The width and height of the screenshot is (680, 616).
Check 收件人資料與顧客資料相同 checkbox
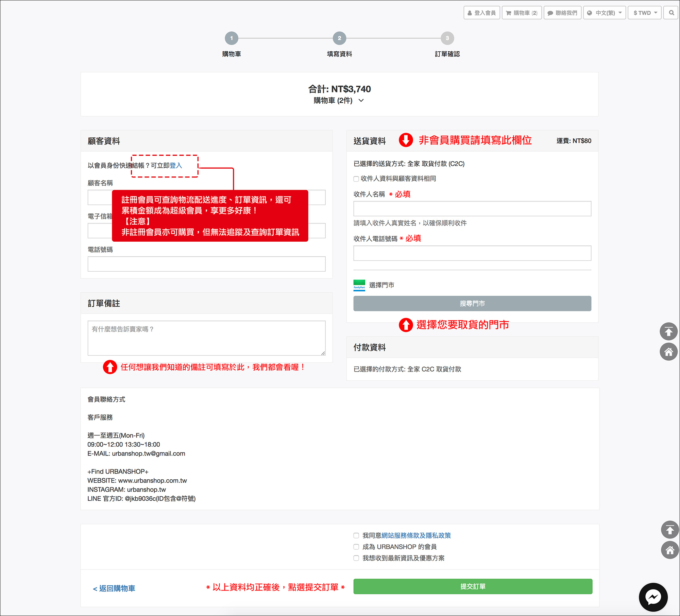coord(356,179)
